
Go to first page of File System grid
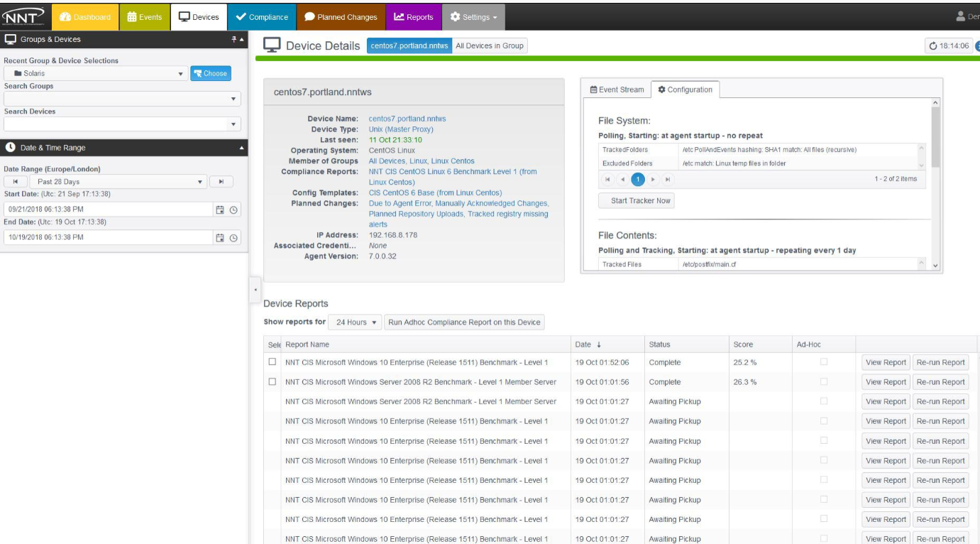tap(607, 178)
